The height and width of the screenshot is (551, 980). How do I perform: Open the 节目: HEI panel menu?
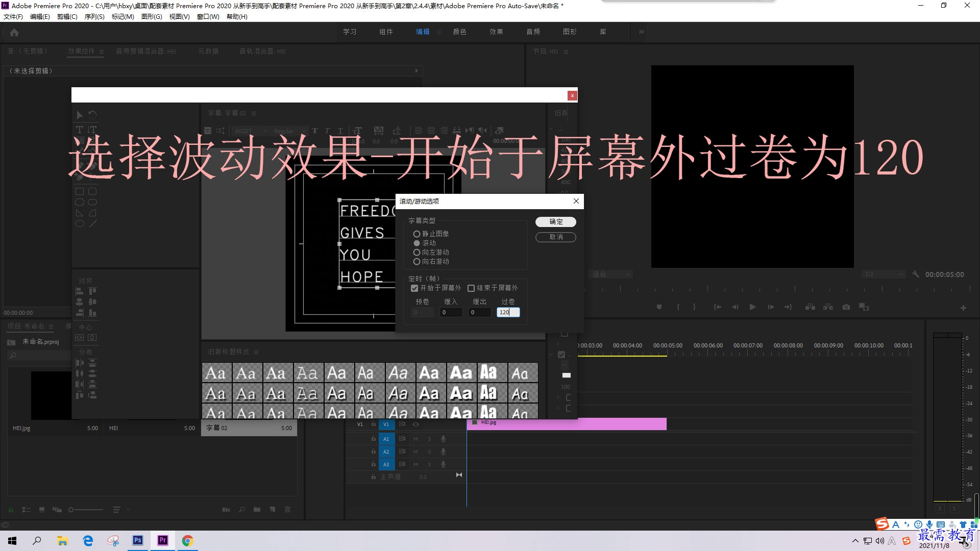[566, 52]
